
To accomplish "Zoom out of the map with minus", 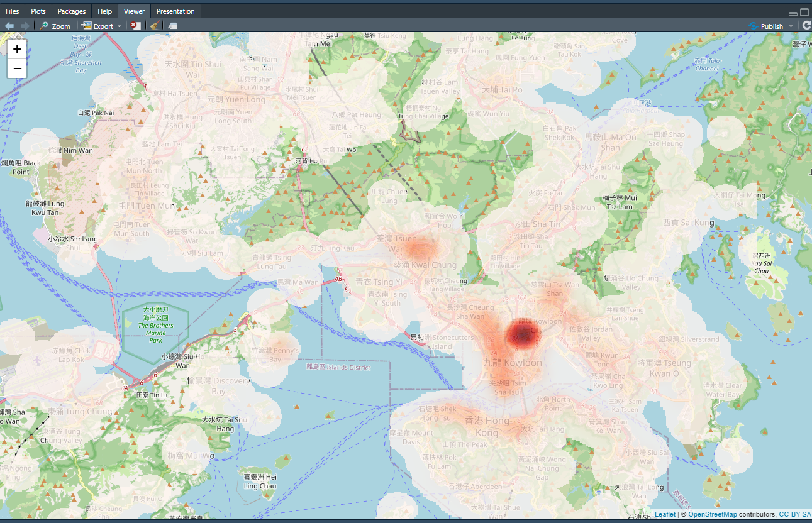I will (17, 68).
